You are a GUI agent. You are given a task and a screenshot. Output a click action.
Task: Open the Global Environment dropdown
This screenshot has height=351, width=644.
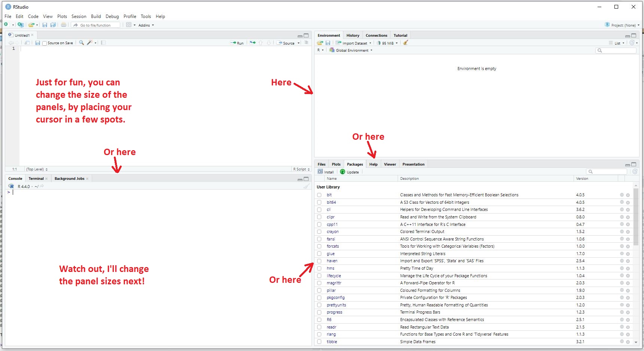point(352,51)
